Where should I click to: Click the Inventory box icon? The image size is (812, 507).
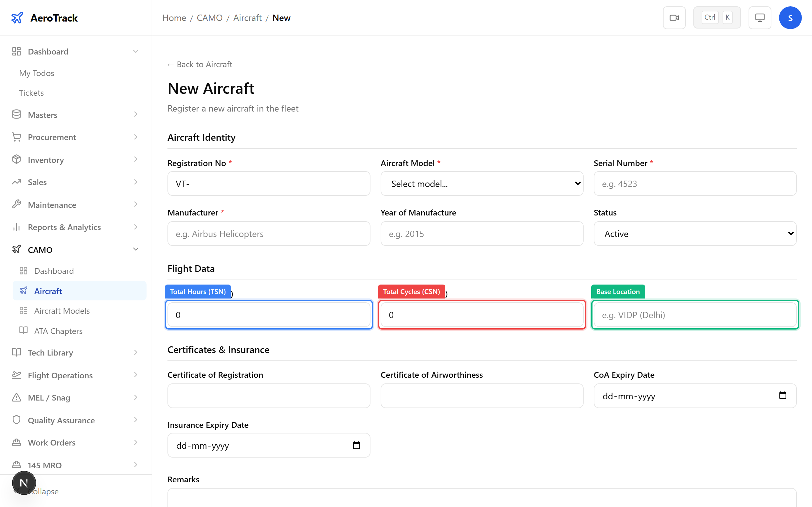[16, 160]
